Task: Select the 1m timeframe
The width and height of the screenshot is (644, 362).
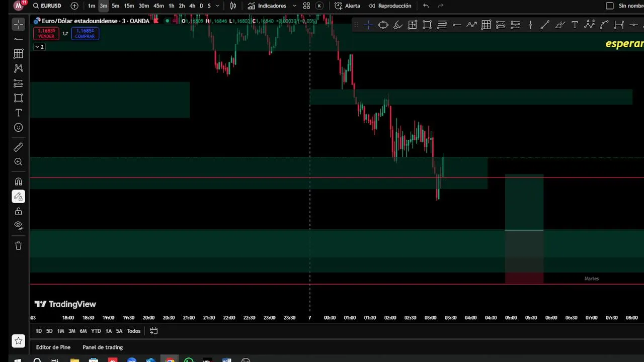Action: click(x=92, y=6)
